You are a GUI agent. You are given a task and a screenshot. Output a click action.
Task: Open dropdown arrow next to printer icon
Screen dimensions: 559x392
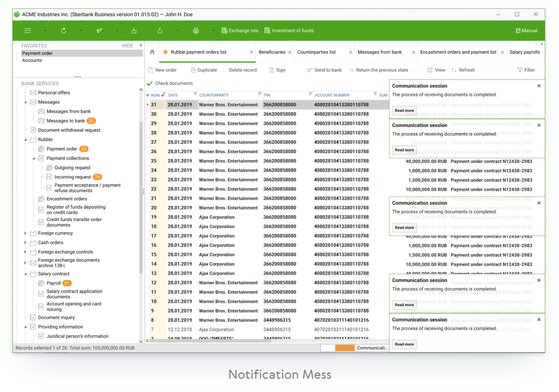coord(213,31)
